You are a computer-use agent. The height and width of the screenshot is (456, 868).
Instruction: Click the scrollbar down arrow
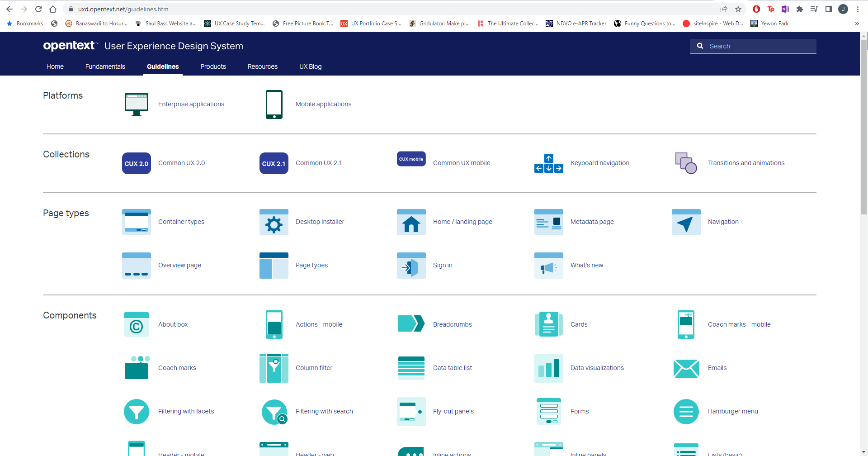click(863, 452)
